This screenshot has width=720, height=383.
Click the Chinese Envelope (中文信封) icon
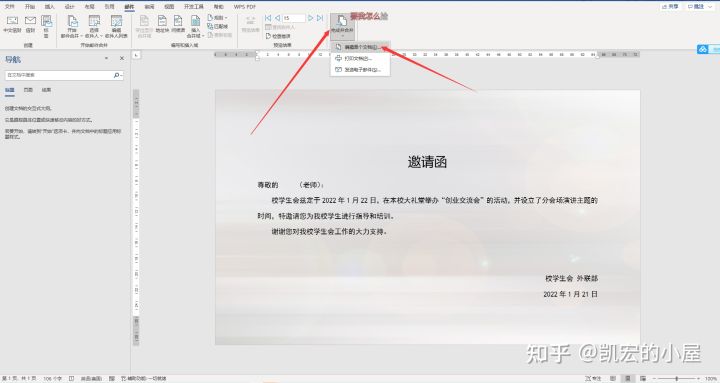click(12, 24)
